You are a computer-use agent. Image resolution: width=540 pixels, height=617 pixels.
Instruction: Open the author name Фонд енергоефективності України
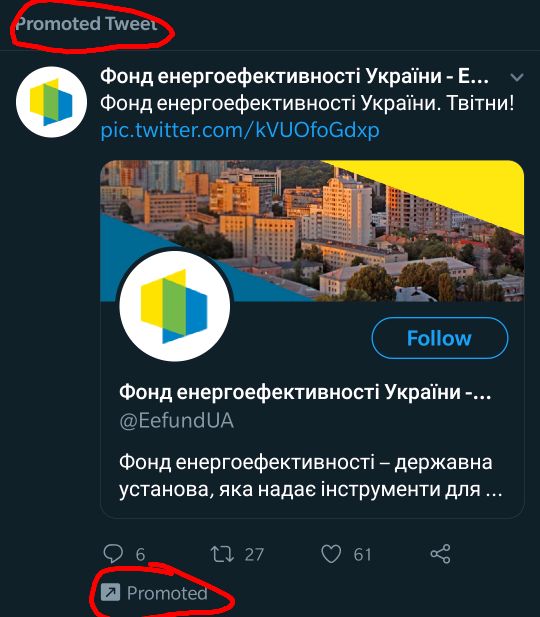click(294, 76)
